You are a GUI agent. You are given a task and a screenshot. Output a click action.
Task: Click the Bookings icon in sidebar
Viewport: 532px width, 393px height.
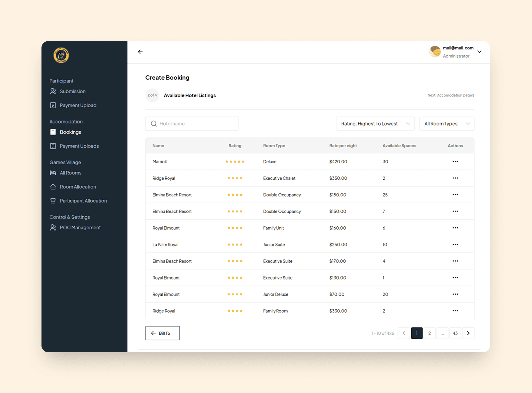[53, 132]
